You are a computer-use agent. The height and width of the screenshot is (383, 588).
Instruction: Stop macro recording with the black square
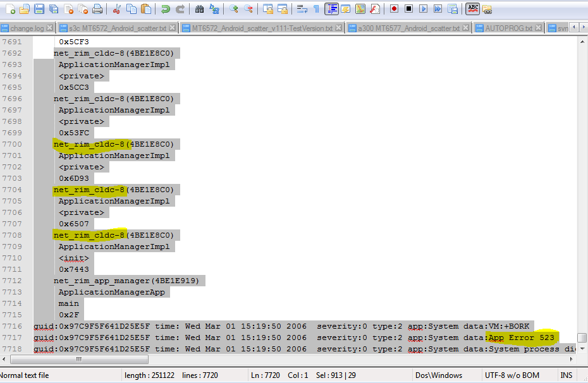click(408, 9)
